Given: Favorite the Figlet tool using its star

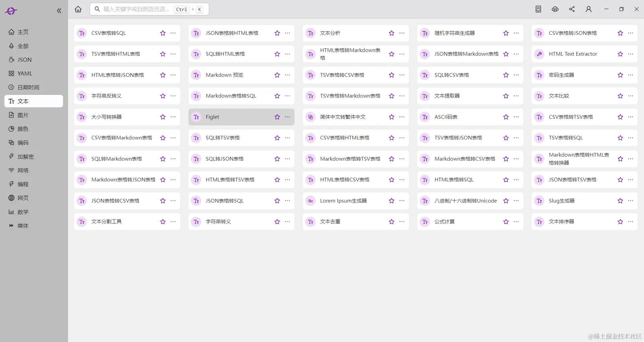Looking at the screenshot, I should click(x=277, y=117).
